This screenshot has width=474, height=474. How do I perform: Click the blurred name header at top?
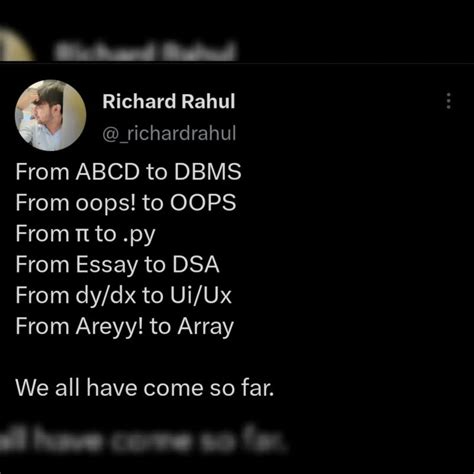click(x=145, y=52)
